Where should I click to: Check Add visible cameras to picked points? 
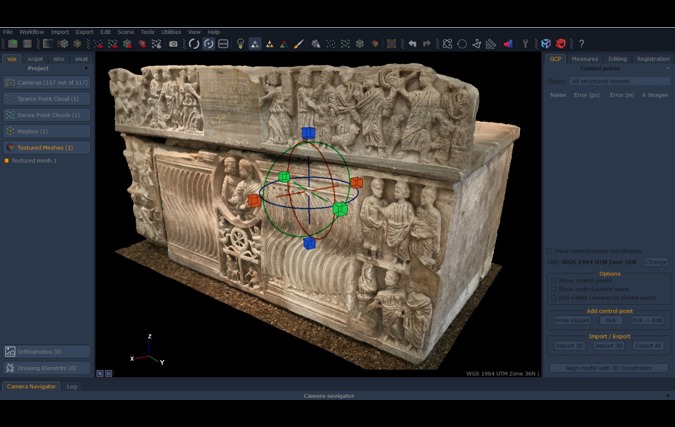tap(554, 298)
